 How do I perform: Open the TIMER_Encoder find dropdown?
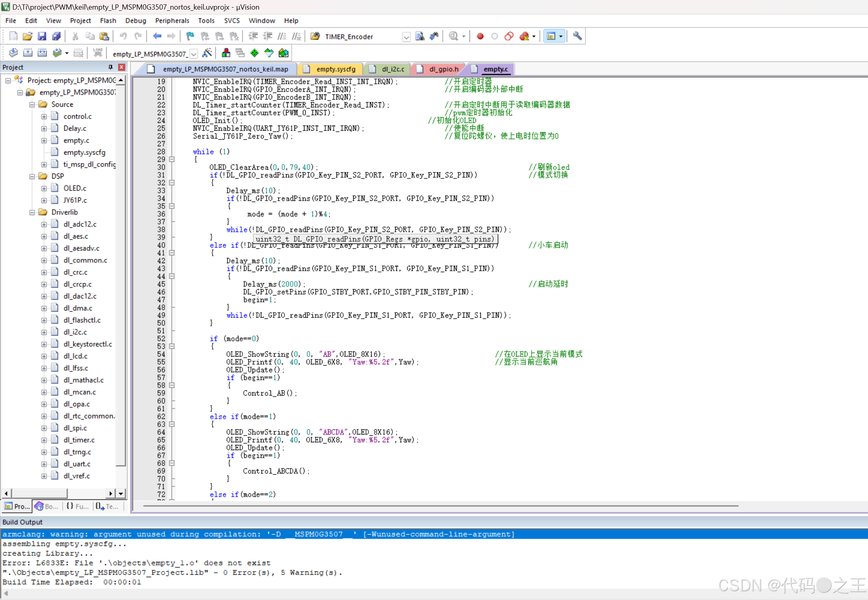point(406,37)
